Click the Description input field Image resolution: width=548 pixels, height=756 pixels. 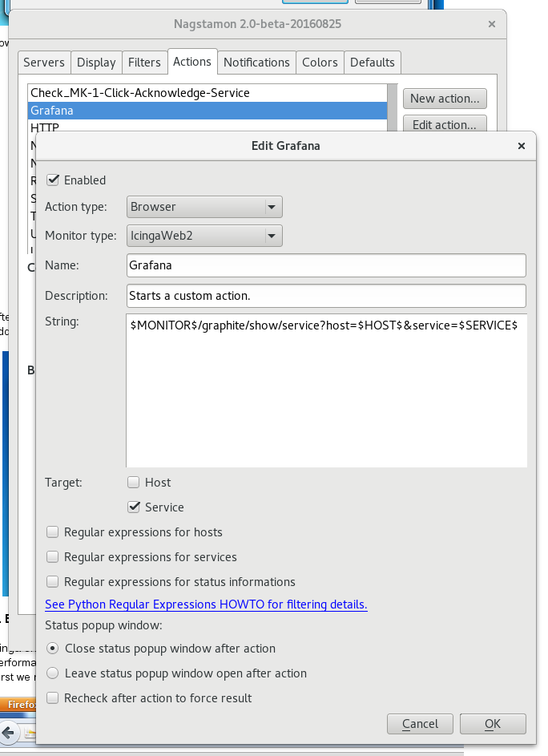click(x=326, y=296)
